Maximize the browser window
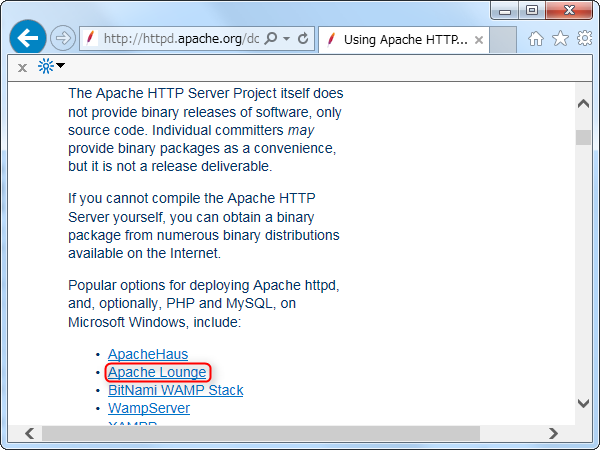The width and height of the screenshot is (600, 450). coord(532,10)
